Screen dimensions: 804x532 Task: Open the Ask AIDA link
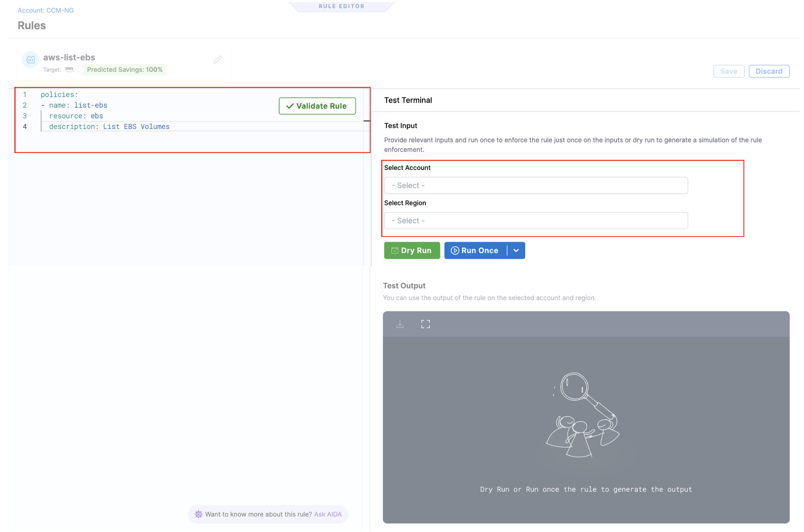[x=328, y=514]
